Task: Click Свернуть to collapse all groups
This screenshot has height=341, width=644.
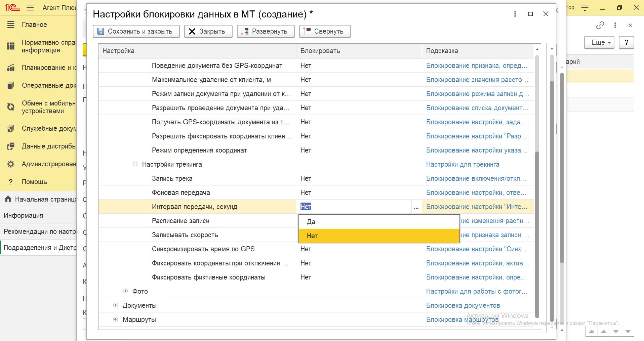Action: (x=325, y=31)
